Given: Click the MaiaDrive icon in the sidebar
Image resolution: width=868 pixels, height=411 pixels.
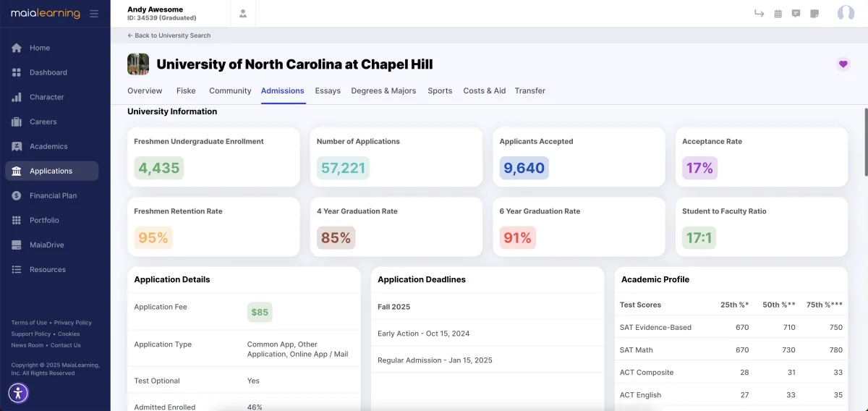Looking at the screenshot, I should (x=17, y=245).
